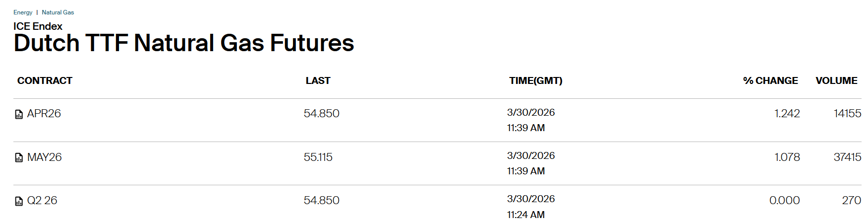This screenshot has height=223, width=868.
Task: Click the LAST column header
Action: (x=318, y=81)
